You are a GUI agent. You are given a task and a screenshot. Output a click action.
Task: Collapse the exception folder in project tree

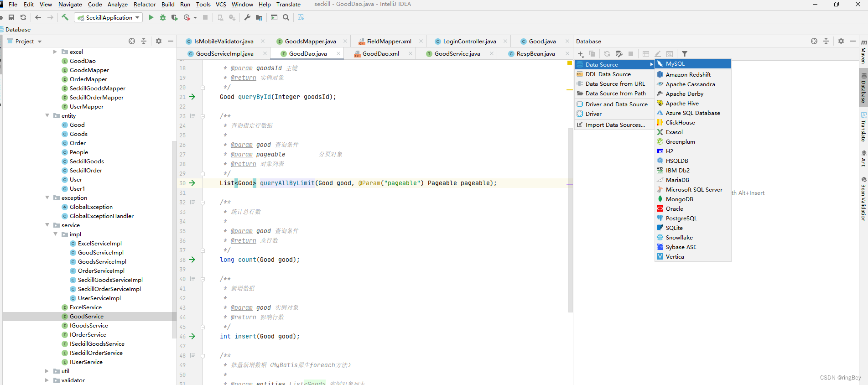coord(47,198)
